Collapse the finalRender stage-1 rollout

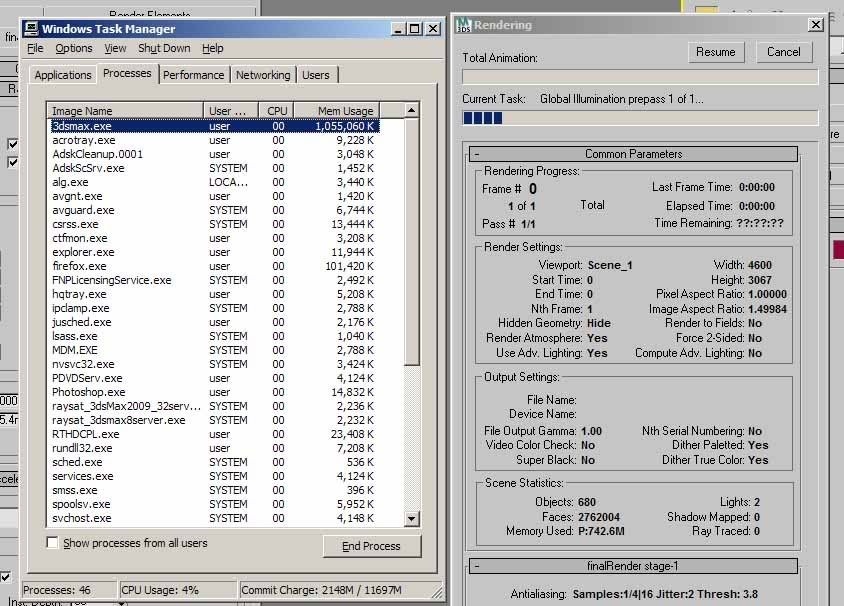634,566
